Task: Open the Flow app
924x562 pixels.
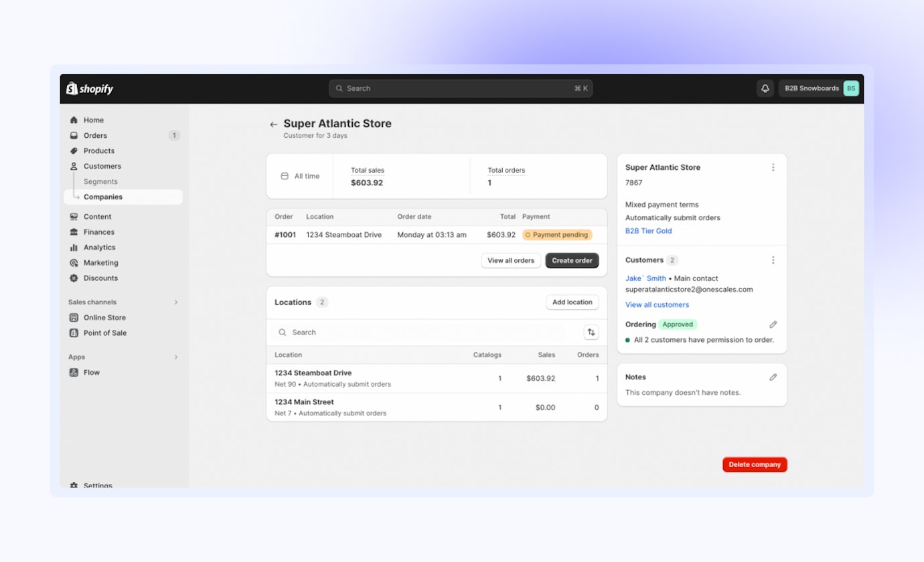Action: point(92,373)
